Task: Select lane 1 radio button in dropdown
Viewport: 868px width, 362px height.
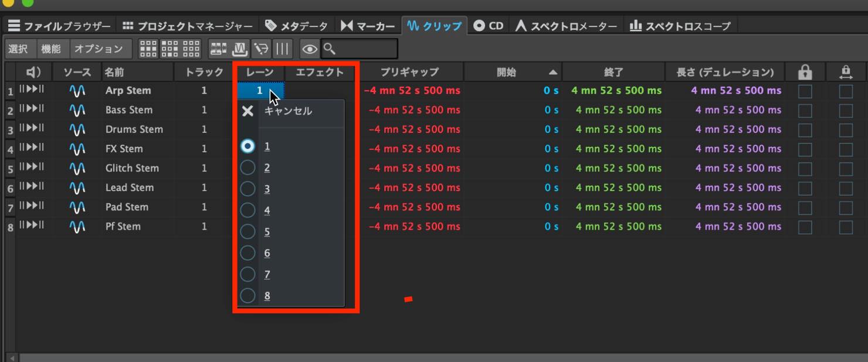Action: click(x=248, y=146)
